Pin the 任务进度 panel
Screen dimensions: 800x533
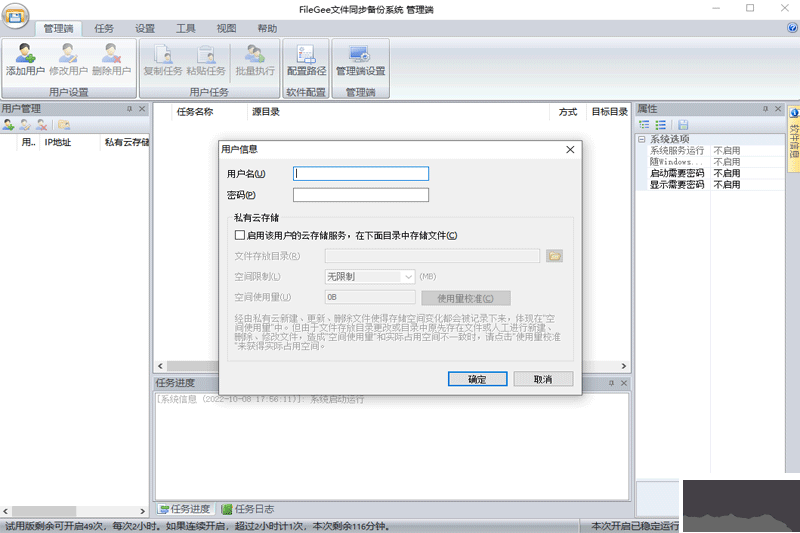coord(611,383)
